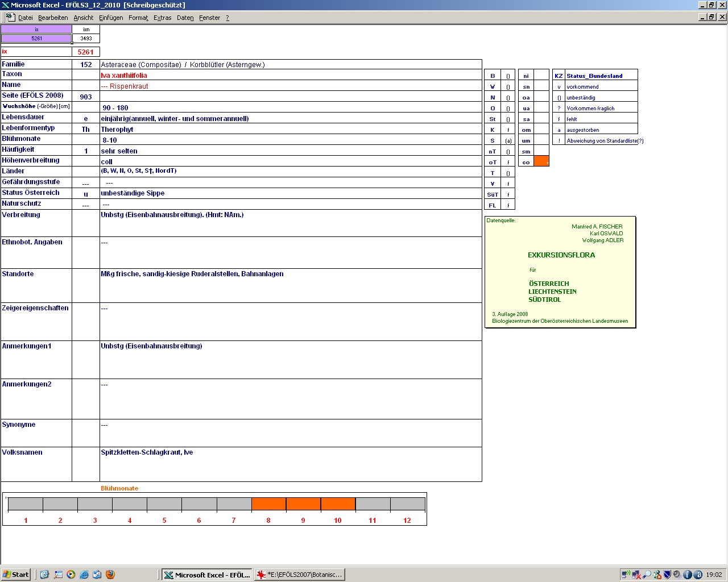Click the Show Desktop quick launch icon
The image size is (728, 582).
click(58, 575)
